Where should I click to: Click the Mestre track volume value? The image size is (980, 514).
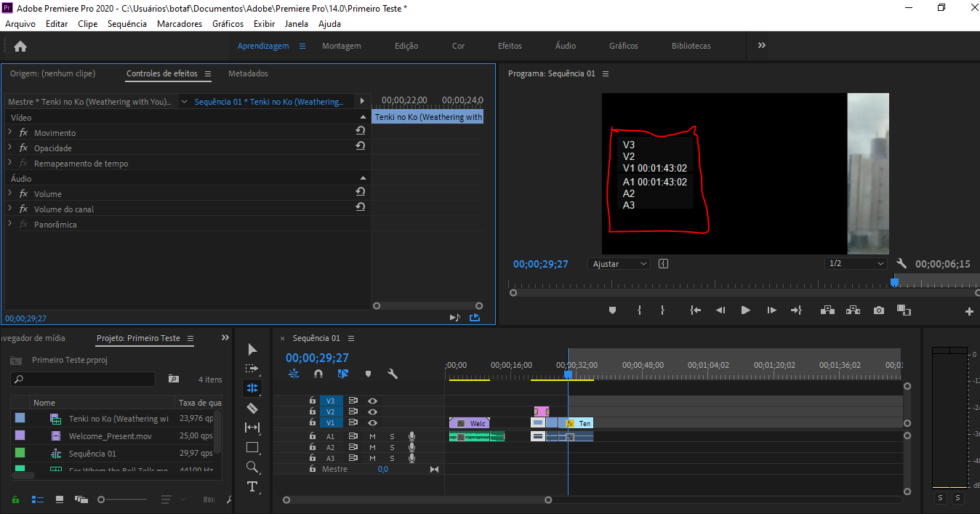383,469
